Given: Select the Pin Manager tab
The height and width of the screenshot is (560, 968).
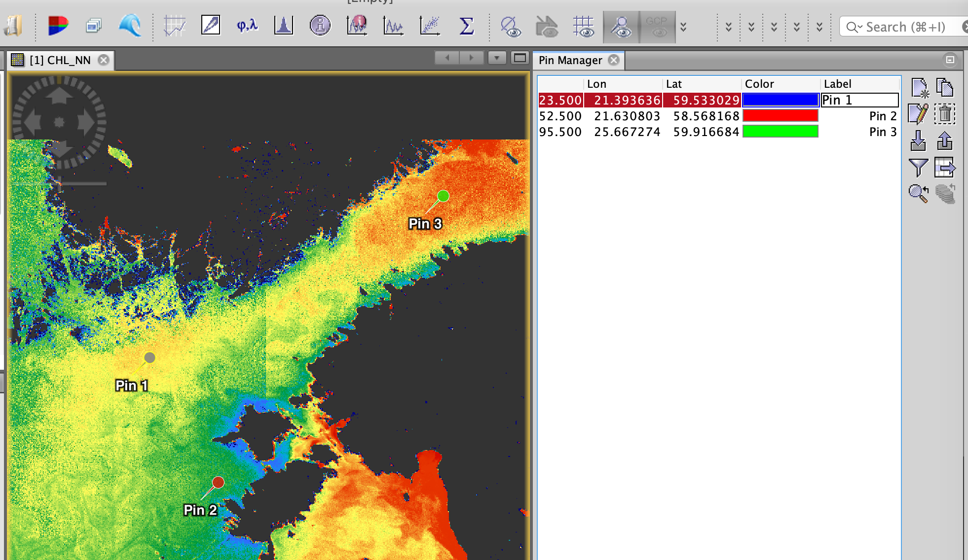Looking at the screenshot, I should pyautogui.click(x=570, y=60).
